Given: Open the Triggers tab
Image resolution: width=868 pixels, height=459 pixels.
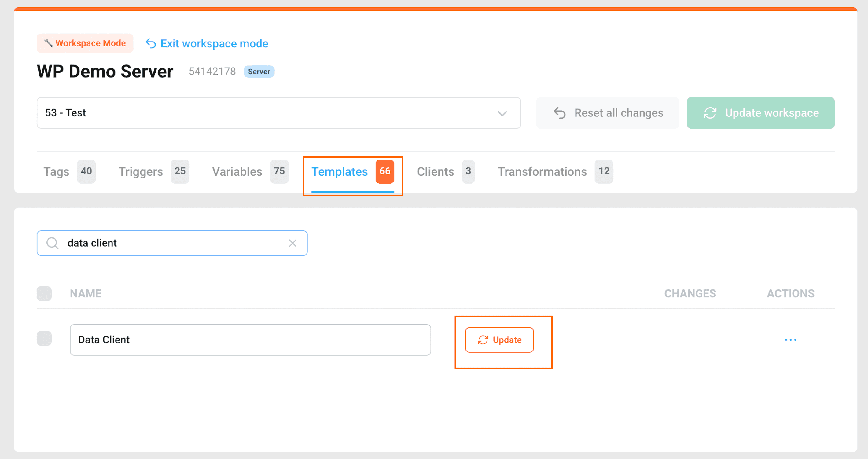Looking at the screenshot, I should point(141,171).
